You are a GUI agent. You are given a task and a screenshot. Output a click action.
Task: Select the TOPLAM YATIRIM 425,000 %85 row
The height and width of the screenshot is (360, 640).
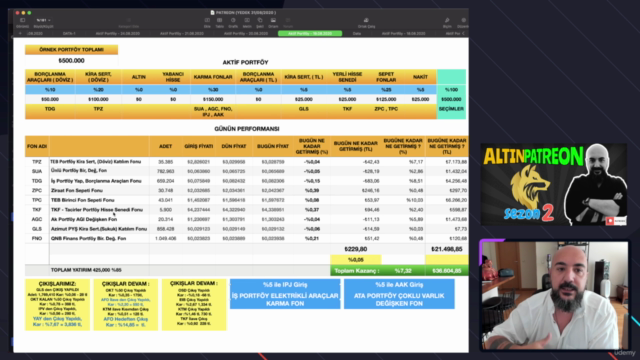178,270
